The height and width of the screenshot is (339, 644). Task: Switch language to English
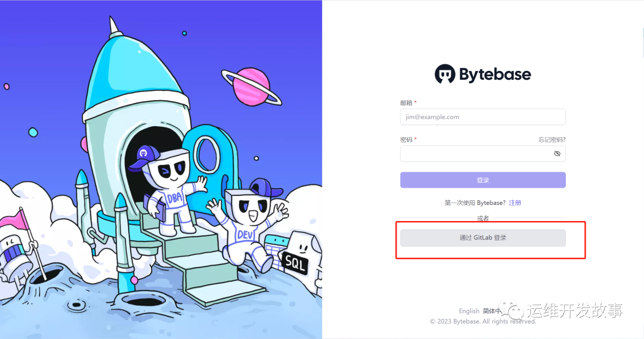point(469,311)
